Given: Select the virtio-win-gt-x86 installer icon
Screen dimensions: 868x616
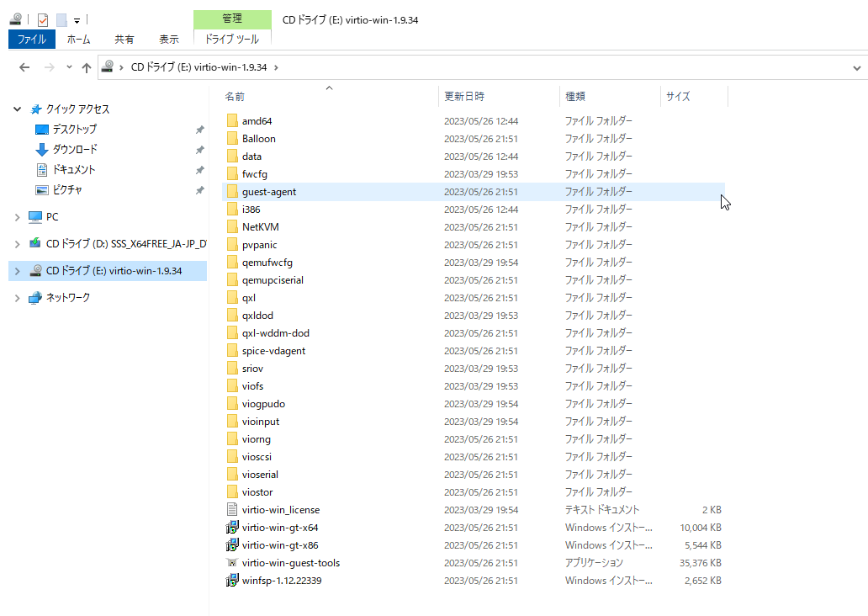Looking at the screenshot, I should (x=232, y=545).
